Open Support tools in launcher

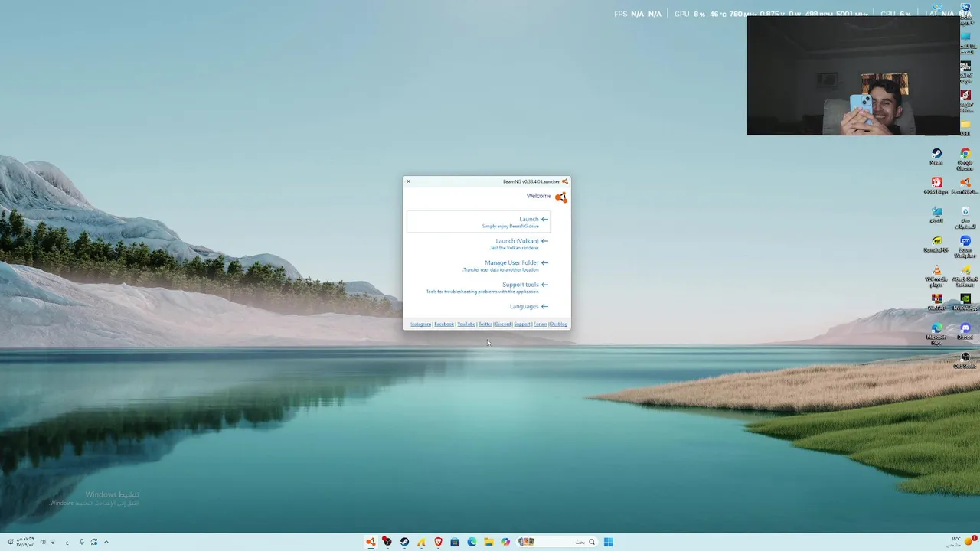click(487, 287)
